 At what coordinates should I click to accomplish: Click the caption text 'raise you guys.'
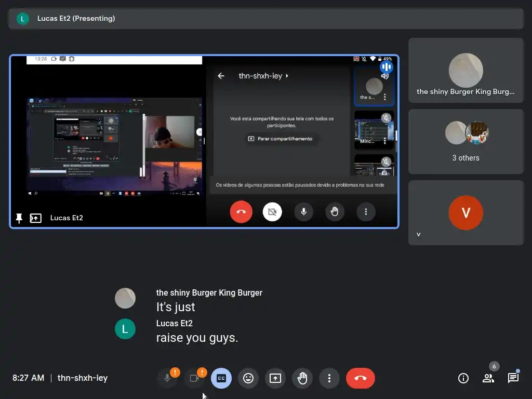(x=197, y=338)
